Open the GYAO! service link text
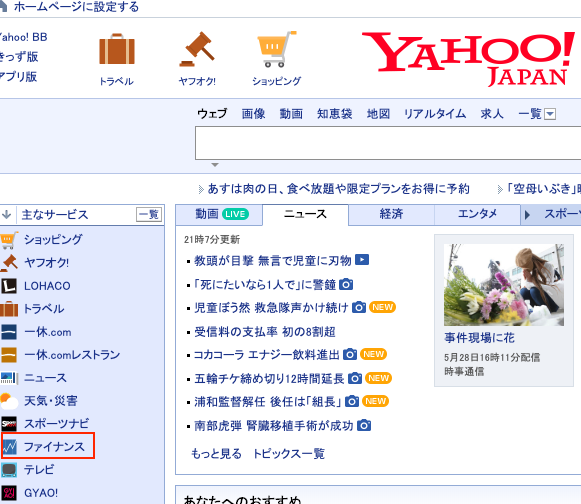Image resolution: width=581 pixels, height=504 pixels. coord(41,493)
